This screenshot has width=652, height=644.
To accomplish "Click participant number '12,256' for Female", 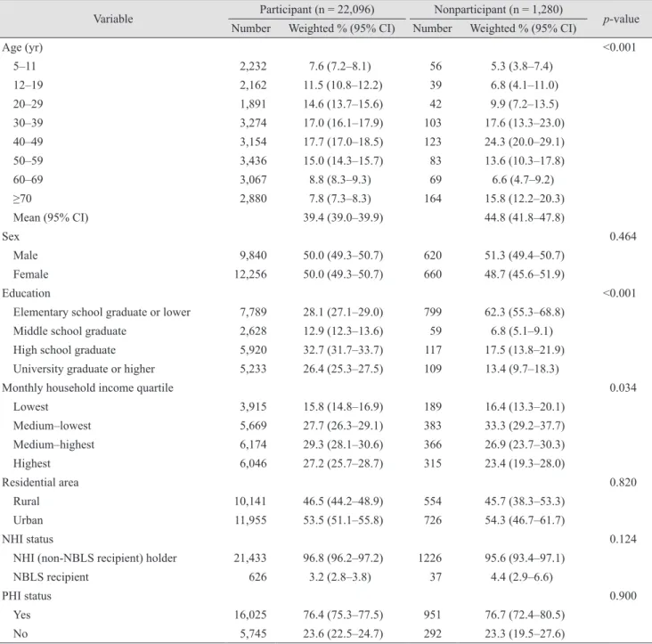I will coord(250,274).
